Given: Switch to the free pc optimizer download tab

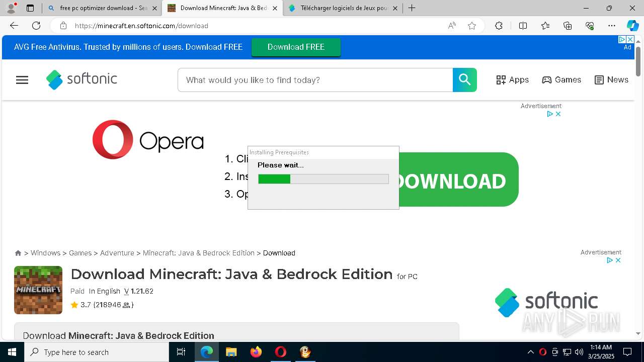Looking at the screenshot, I should coord(103,8).
